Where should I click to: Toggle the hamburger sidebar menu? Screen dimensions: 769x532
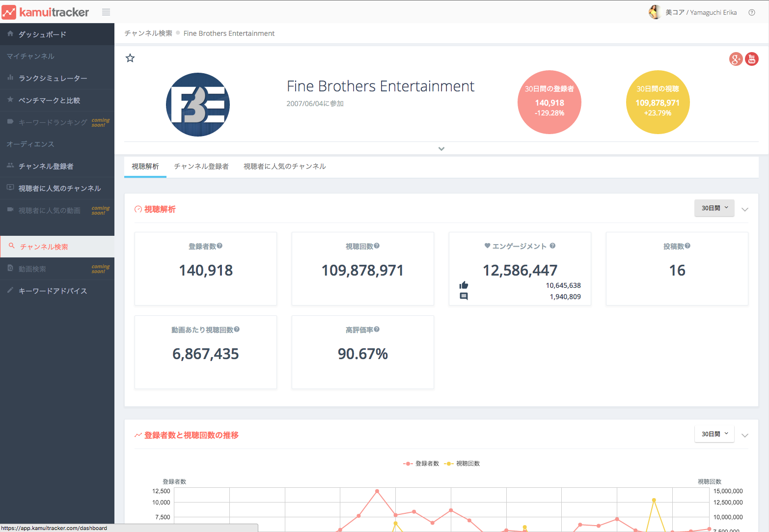tap(106, 12)
